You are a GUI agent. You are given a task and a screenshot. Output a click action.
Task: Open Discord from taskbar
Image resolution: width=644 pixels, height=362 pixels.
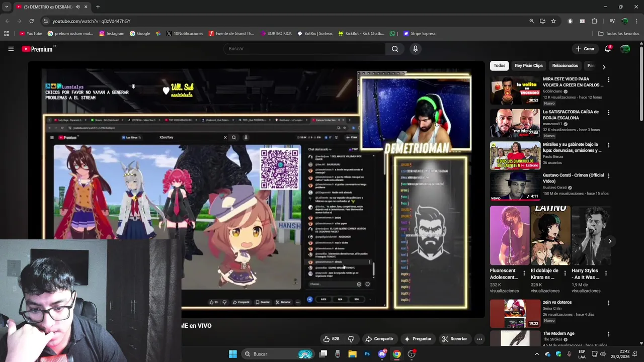[x=382, y=354]
